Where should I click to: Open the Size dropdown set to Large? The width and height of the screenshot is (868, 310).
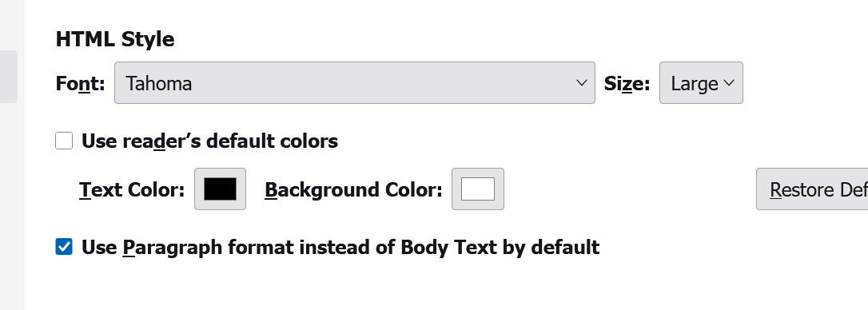tap(701, 82)
